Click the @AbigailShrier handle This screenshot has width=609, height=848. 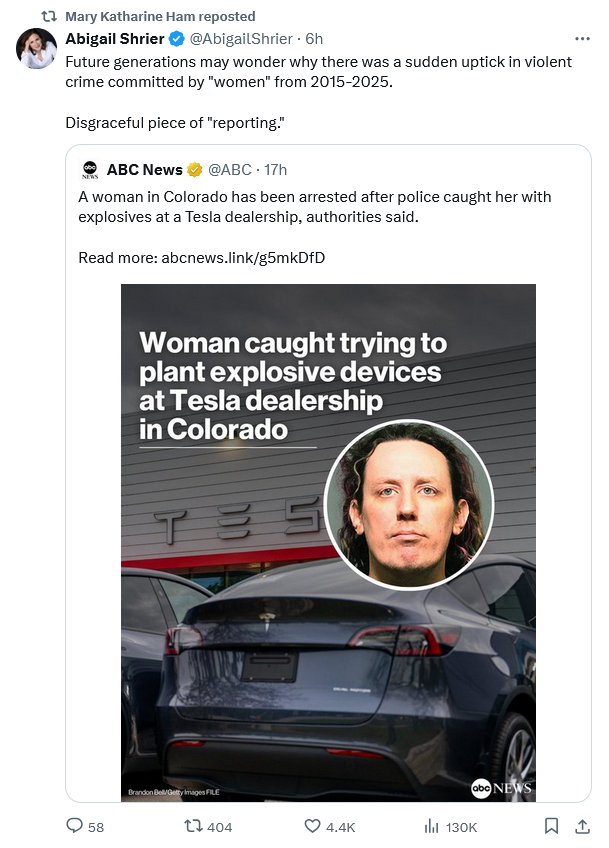point(240,39)
